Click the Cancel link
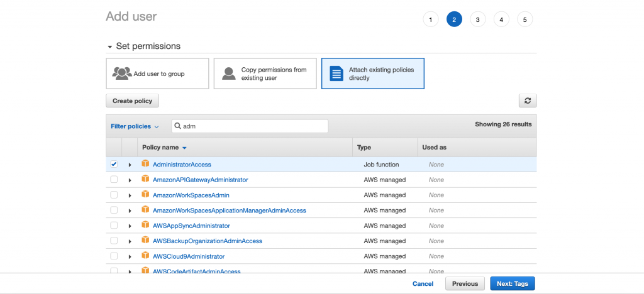 423,284
